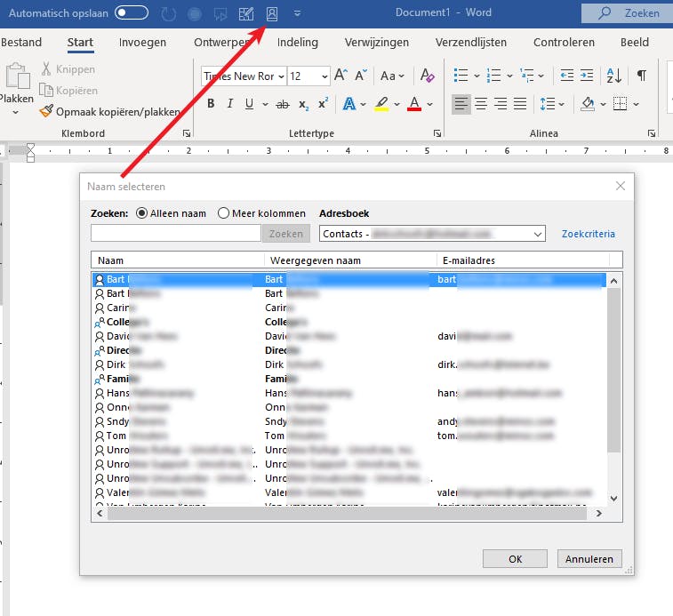Image resolution: width=673 pixels, height=616 pixels.
Task: Click the name search input field
Action: pyautogui.click(x=175, y=234)
